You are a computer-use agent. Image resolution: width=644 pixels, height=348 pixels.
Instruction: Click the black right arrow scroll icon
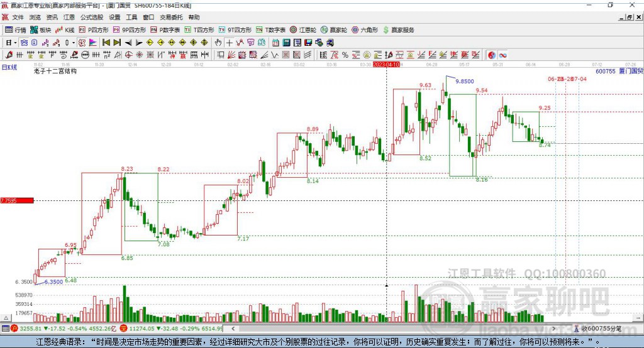(x=139, y=43)
